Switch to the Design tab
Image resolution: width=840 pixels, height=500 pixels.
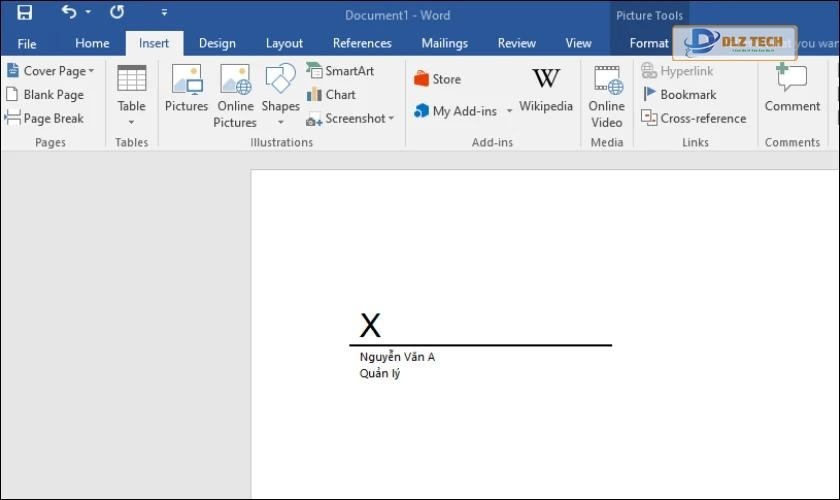tap(217, 43)
